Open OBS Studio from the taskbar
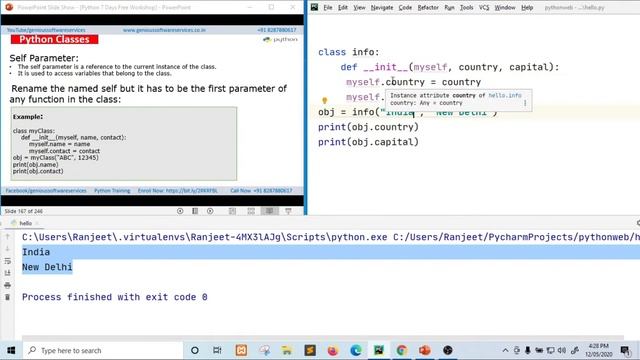The width and height of the screenshot is (640, 360). (x=448, y=350)
